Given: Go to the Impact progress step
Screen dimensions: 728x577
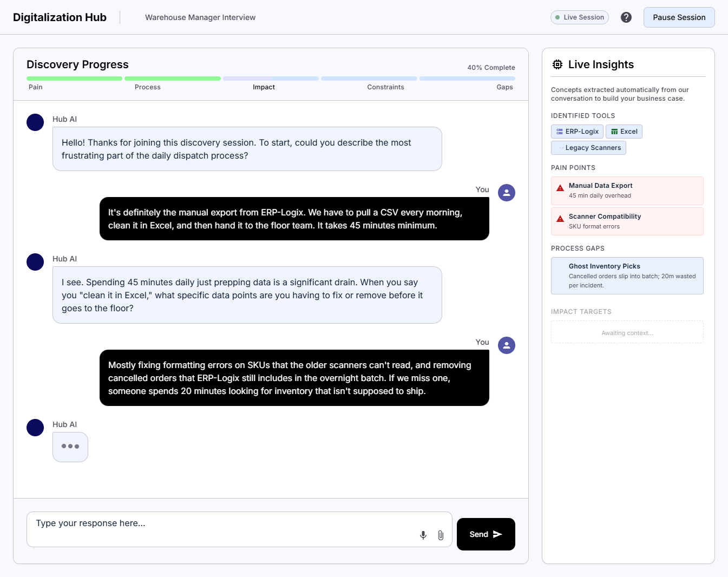Looking at the screenshot, I should (264, 87).
